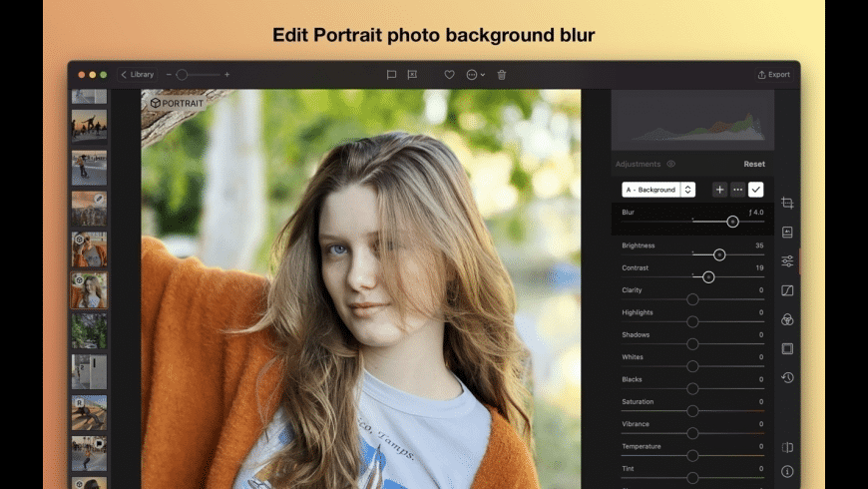The width and height of the screenshot is (868, 489).
Task: Select the edited crowd thumbnail with pencil
Action: [x=89, y=209]
